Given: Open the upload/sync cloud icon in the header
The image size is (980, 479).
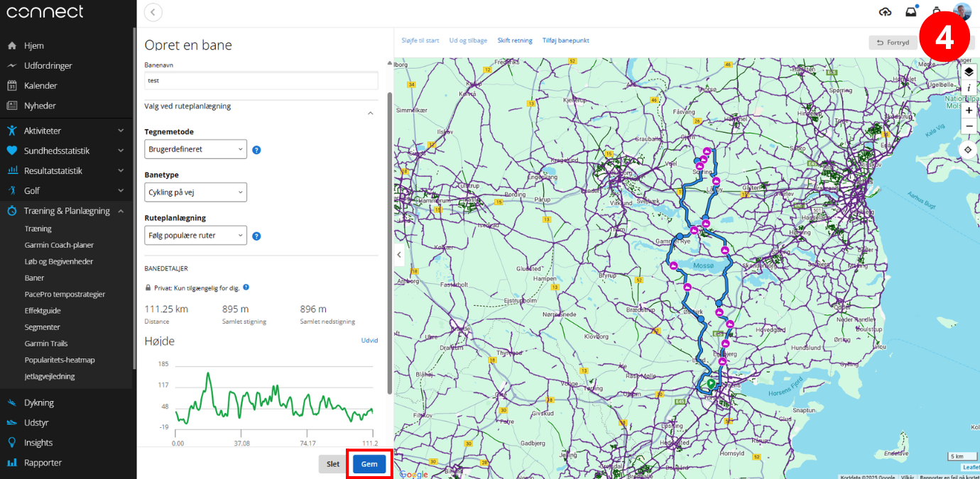Looking at the screenshot, I should coord(885,11).
